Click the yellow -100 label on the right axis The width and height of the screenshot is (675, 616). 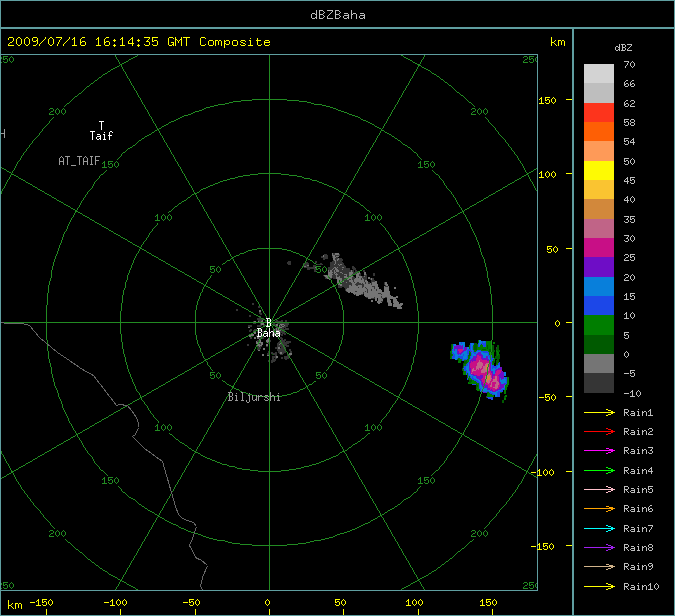pos(542,472)
